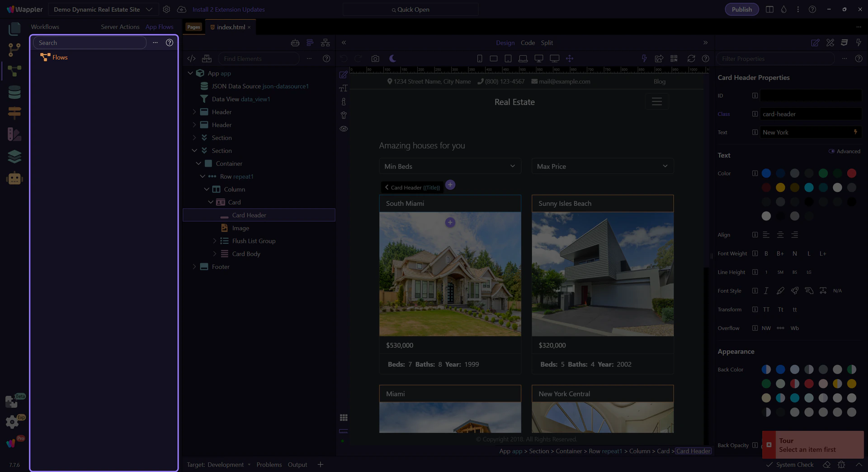Pick the red text color swatch

[852, 173]
